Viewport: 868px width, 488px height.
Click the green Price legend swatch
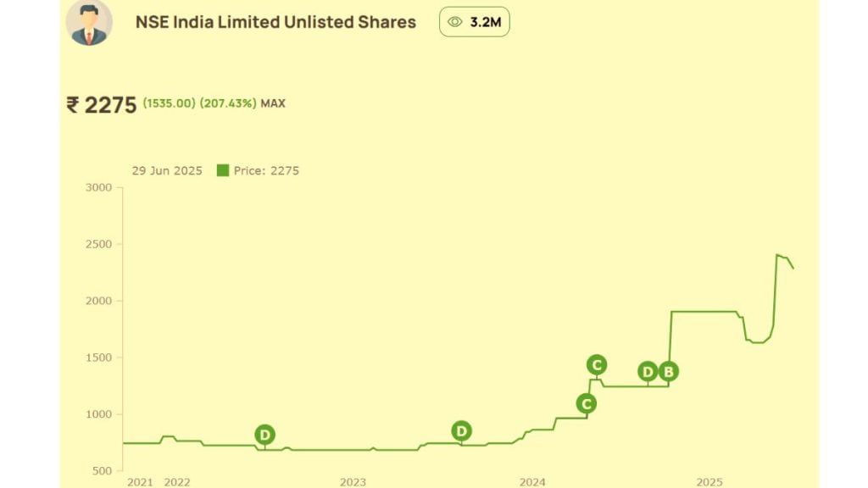223,170
